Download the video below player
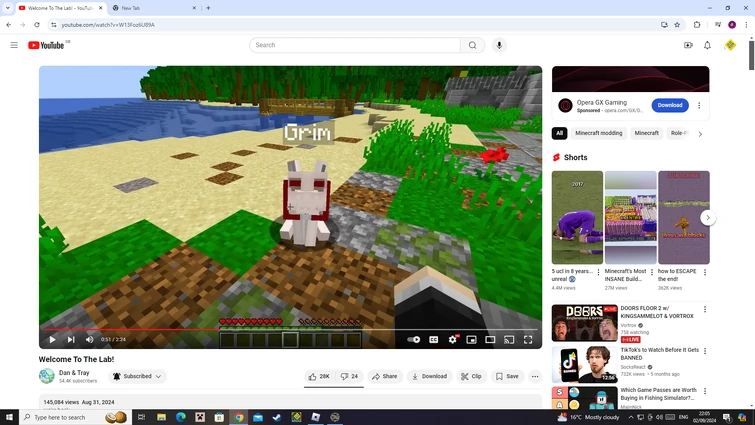The width and height of the screenshot is (755, 425). point(429,376)
